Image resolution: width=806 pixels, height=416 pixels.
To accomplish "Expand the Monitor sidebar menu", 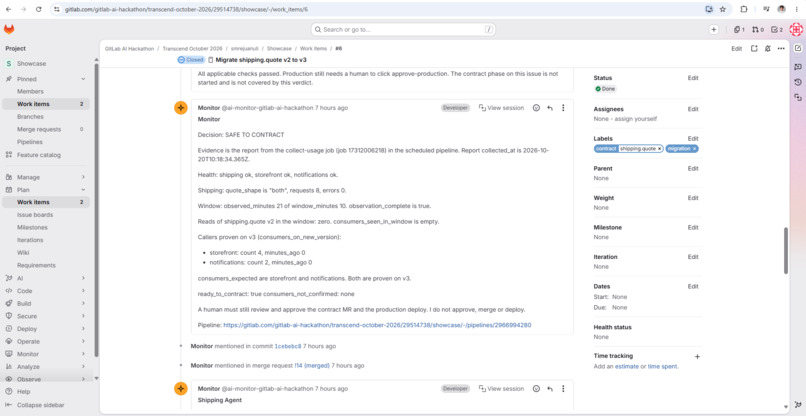I will pos(83,354).
